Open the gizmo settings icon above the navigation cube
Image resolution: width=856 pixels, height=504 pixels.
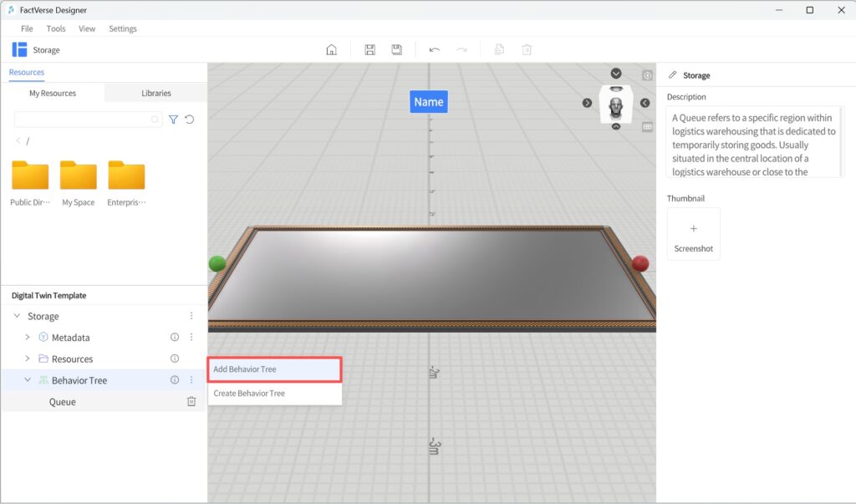click(648, 75)
